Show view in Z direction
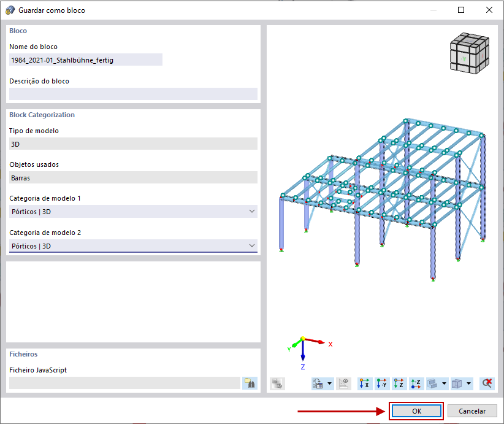Image resolution: width=504 pixels, height=424 pixels. (x=399, y=384)
